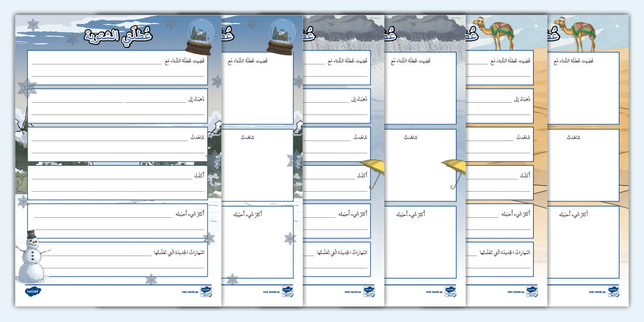Click the أكثر شيء أحببته field on the leftmost worksheet

click(118, 221)
